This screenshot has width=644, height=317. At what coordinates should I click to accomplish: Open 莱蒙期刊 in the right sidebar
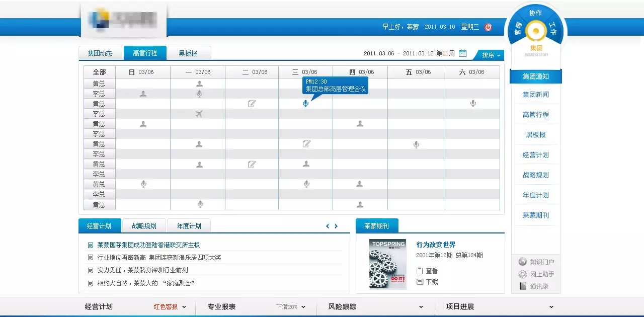536,215
